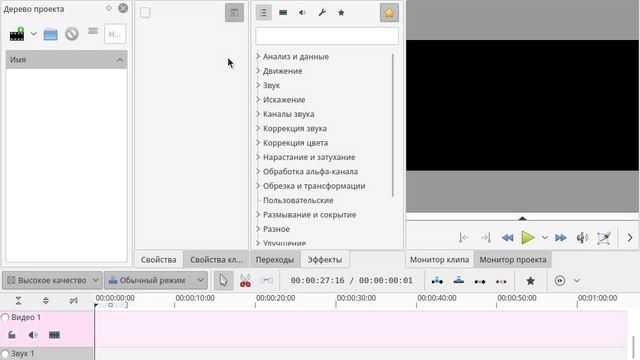Show favorite effects black star filter

(x=341, y=13)
